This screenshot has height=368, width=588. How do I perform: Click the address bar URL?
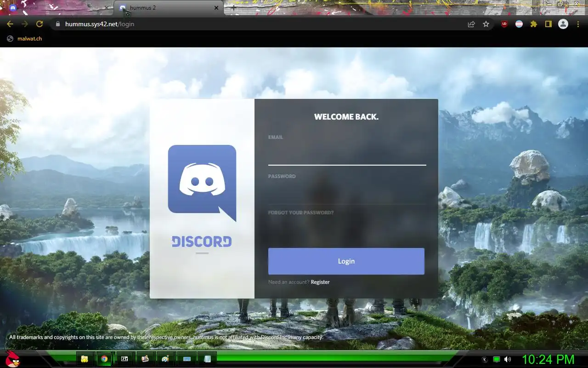(x=100, y=24)
